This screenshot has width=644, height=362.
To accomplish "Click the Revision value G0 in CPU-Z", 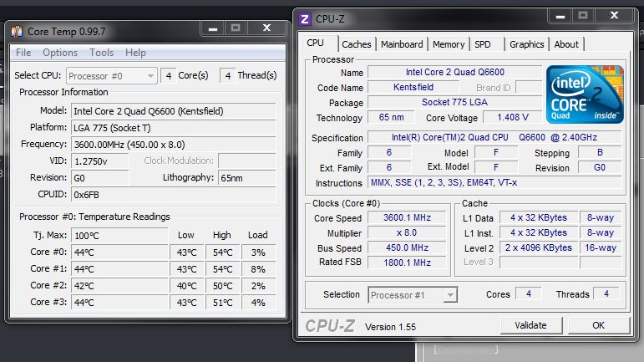I will (x=600, y=168).
